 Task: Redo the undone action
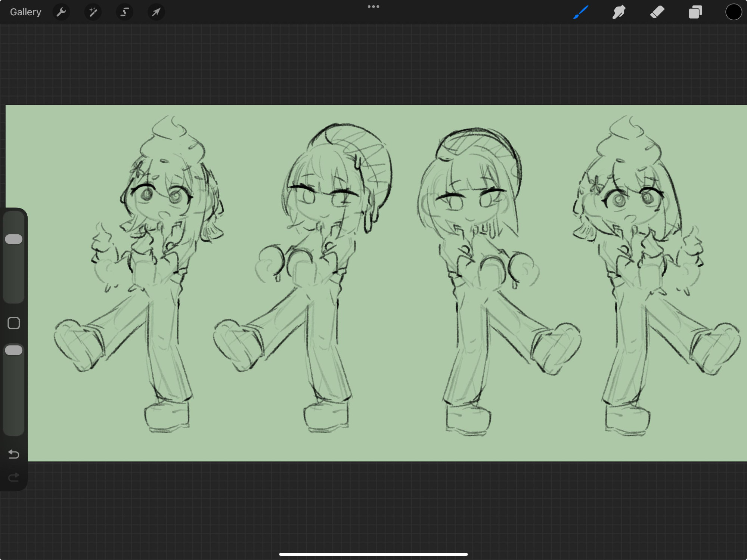point(14,477)
